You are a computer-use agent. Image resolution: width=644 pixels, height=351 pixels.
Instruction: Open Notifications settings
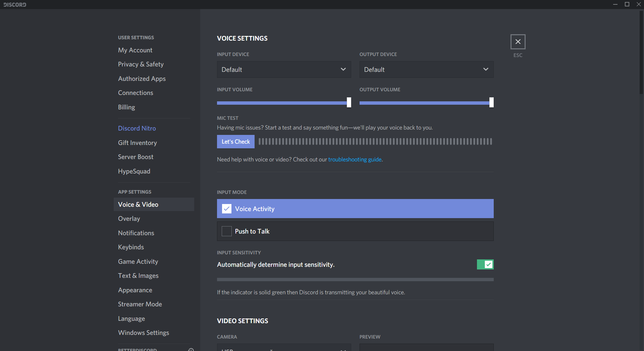136,233
